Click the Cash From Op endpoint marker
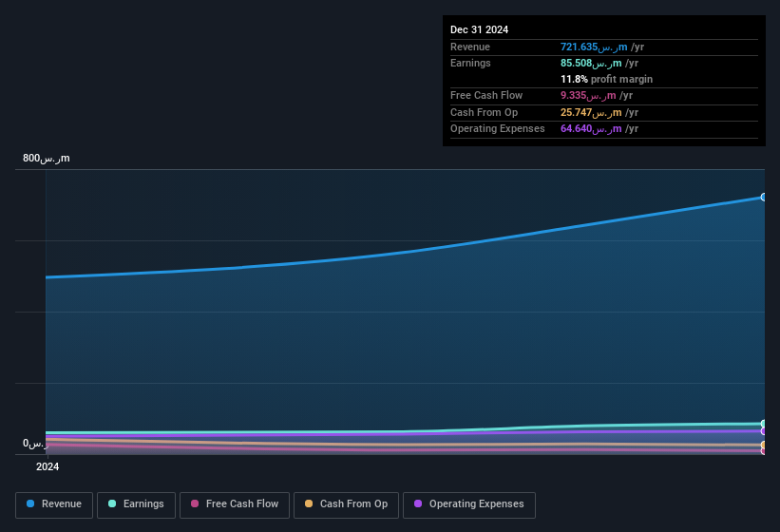 (x=763, y=445)
